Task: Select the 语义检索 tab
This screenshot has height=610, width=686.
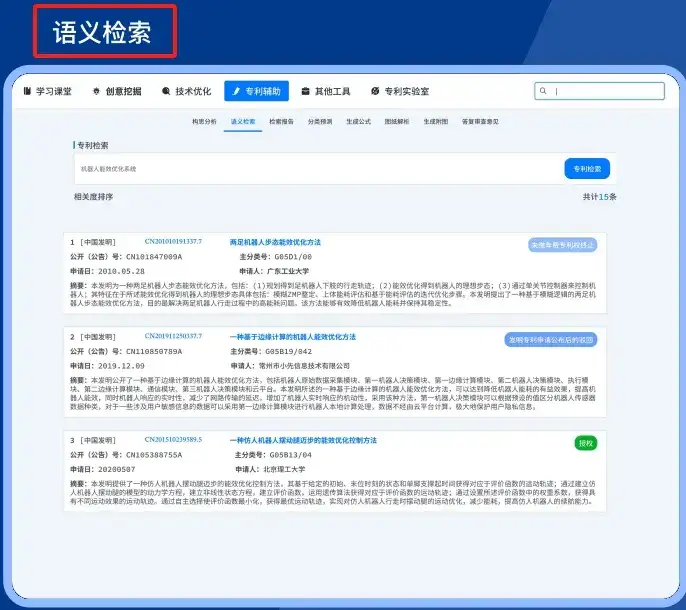Action: coord(243,121)
